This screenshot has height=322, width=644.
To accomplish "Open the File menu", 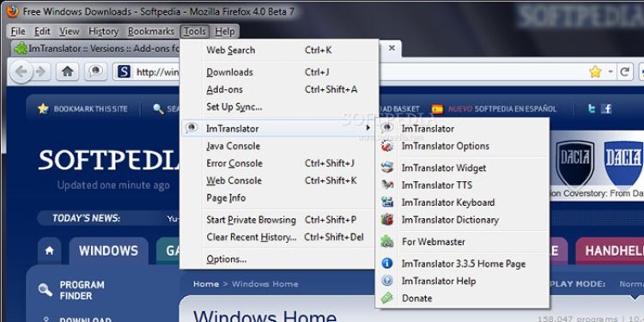I will (x=18, y=32).
